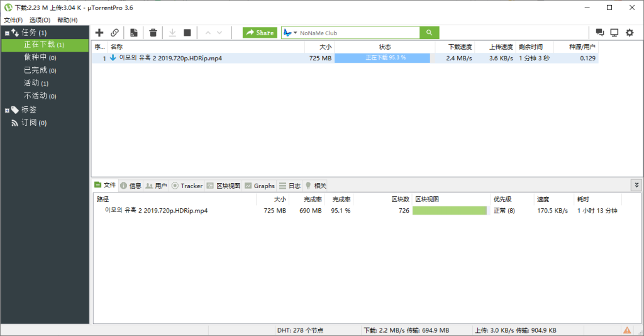Click the Start Torrent download arrow icon
644x336 pixels.
(172, 33)
